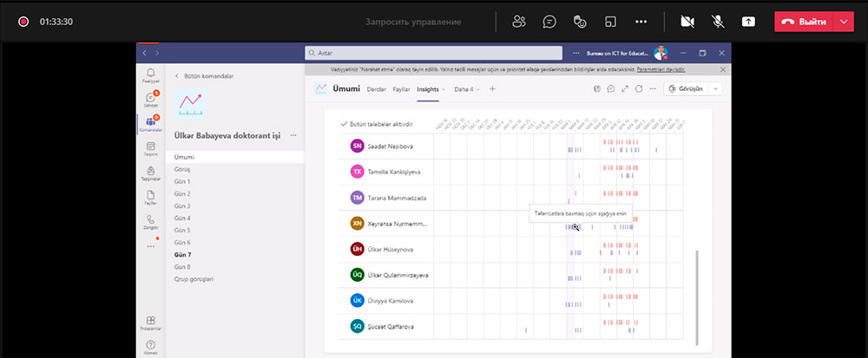Expand the Daha 4 more tabs dropdown
Screen dimensions: 868x358
(467, 89)
